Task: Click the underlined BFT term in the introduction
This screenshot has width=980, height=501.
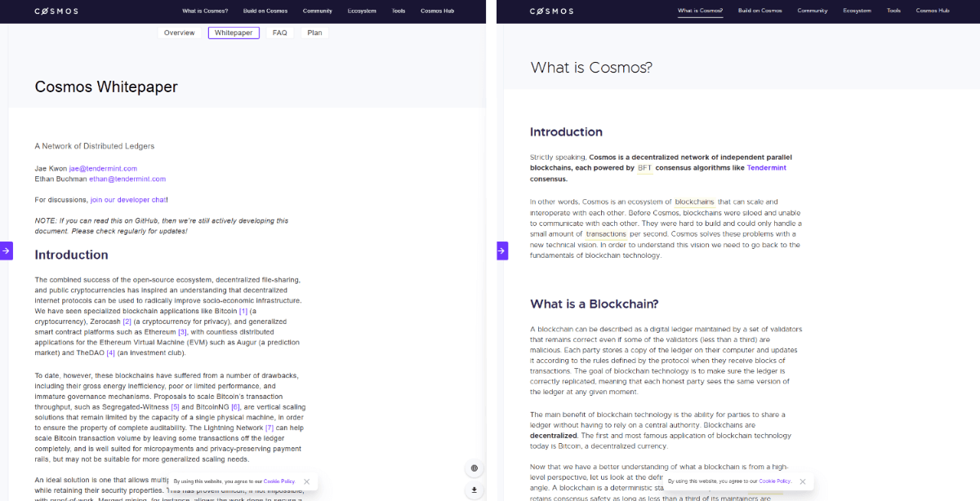Action: (x=644, y=168)
